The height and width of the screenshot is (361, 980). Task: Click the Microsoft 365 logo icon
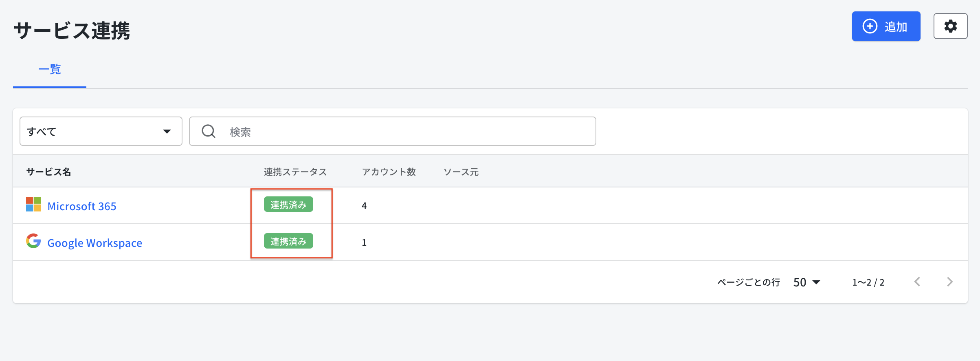pyautogui.click(x=33, y=204)
